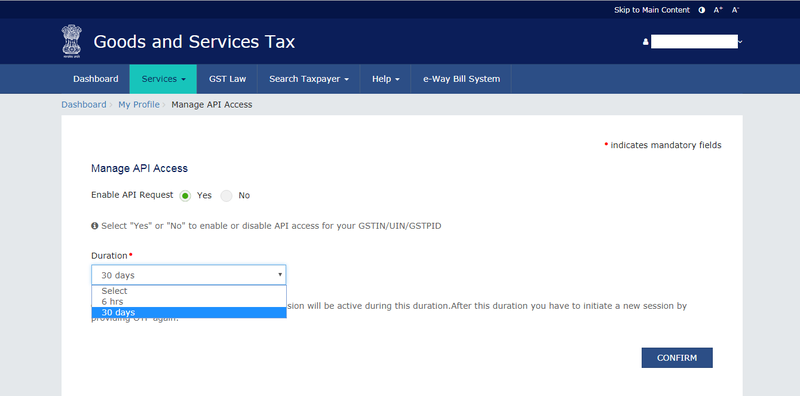The image size is (800, 396).
Task: Click the Manage API Access breadcrumb text
Action: click(212, 105)
